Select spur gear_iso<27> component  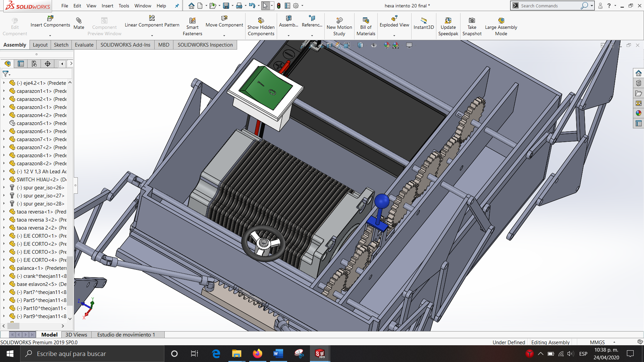40,195
